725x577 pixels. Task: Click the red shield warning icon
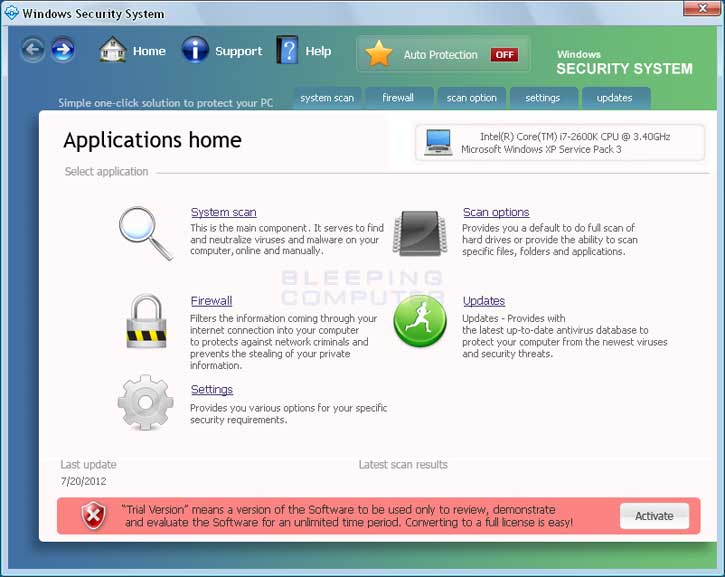[94, 516]
